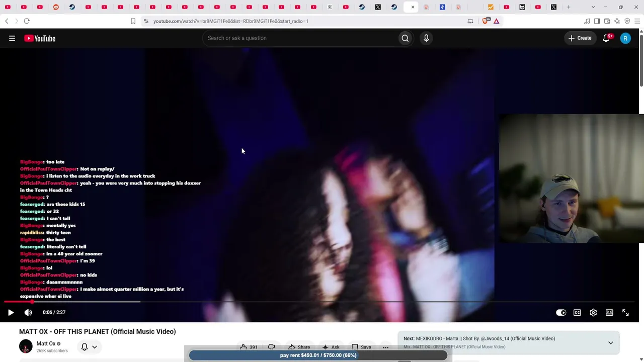The image size is (644, 362).
Task: Open the Leo AI sparkle icon
Action: tap(617, 21)
